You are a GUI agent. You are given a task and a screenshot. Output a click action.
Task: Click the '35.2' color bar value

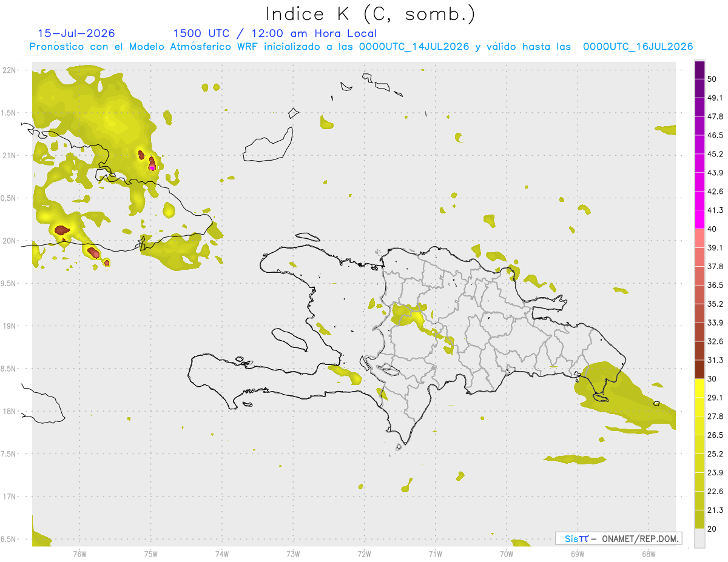click(x=715, y=304)
